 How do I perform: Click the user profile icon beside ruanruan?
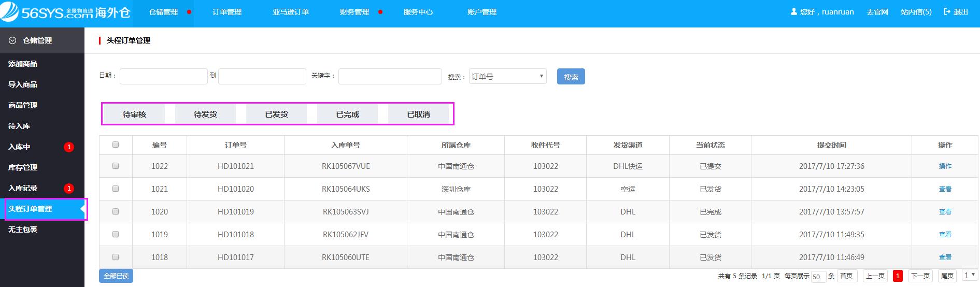tap(793, 11)
